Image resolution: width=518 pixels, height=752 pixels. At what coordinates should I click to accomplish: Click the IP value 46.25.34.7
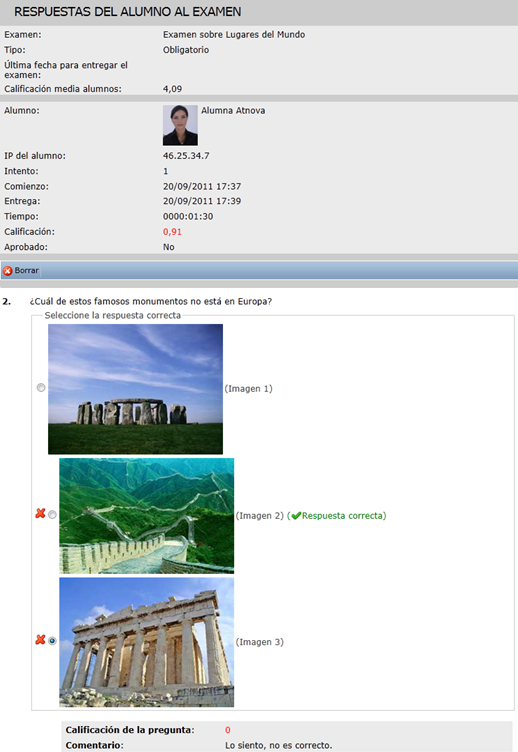[x=186, y=156]
